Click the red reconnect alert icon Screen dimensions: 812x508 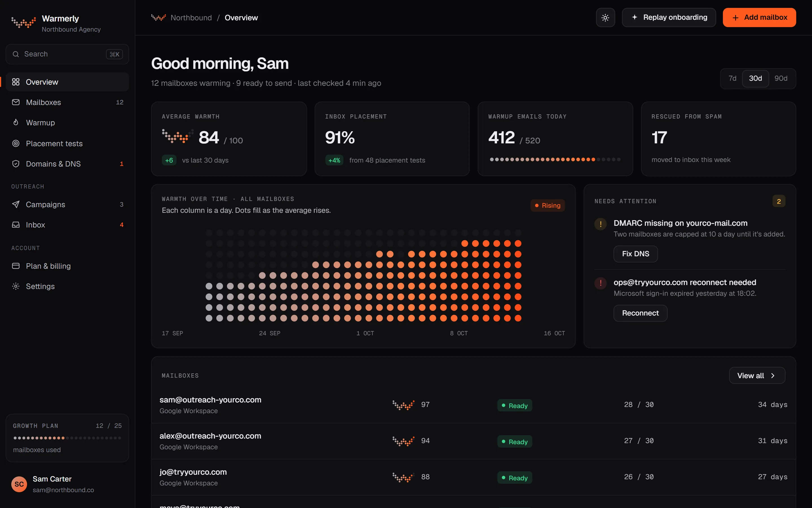point(601,283)
